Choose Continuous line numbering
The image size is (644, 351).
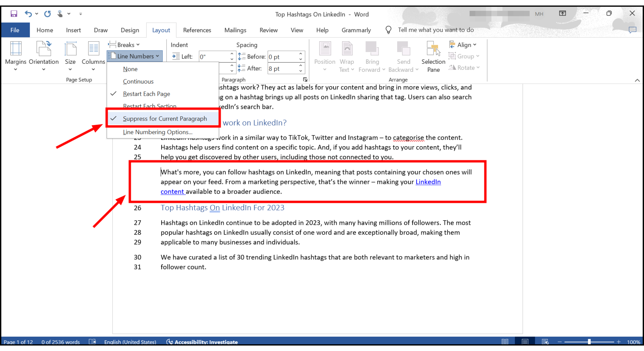coord(138,82)
